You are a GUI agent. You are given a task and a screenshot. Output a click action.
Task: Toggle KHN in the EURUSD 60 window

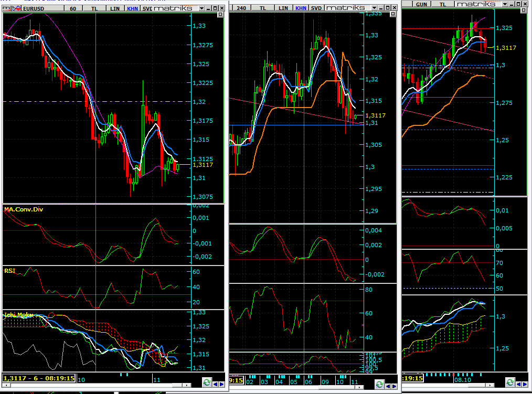[x=133, y=8]
